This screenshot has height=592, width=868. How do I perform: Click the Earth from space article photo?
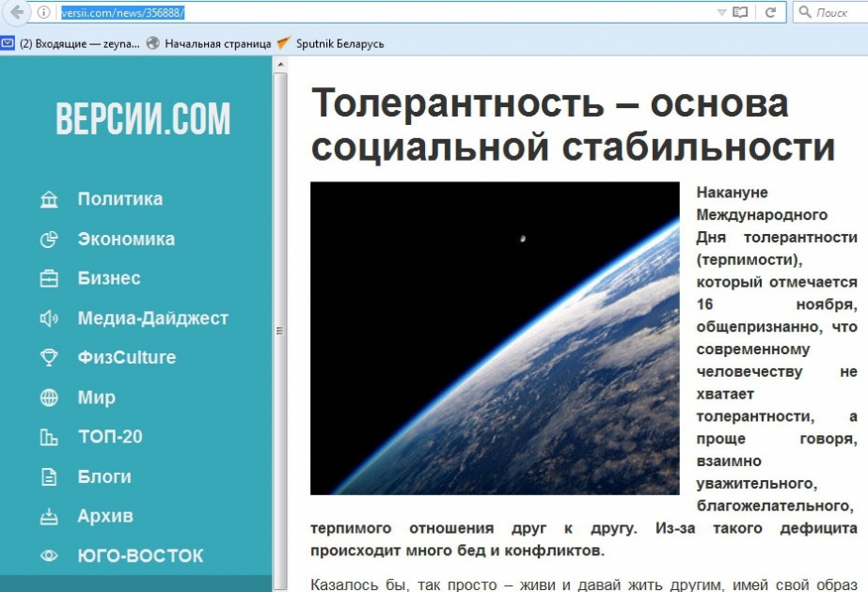click(495, 338)
